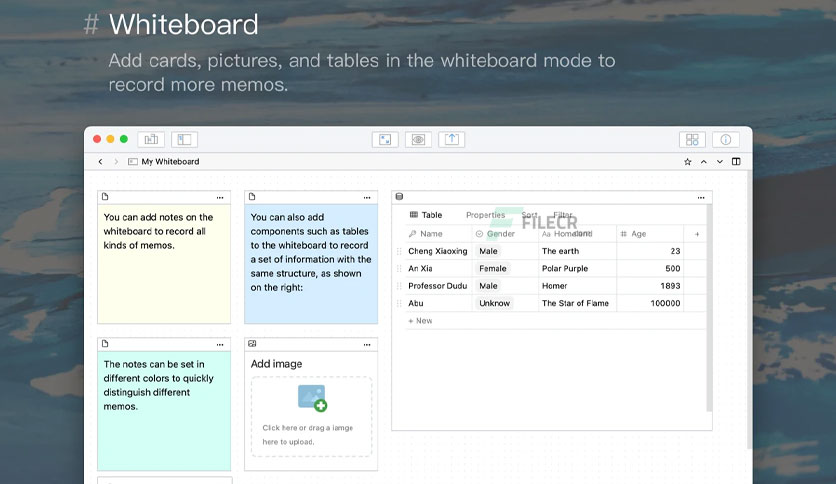Open the table component's more options menu
The image size is (836, 484).
(701, 198)
